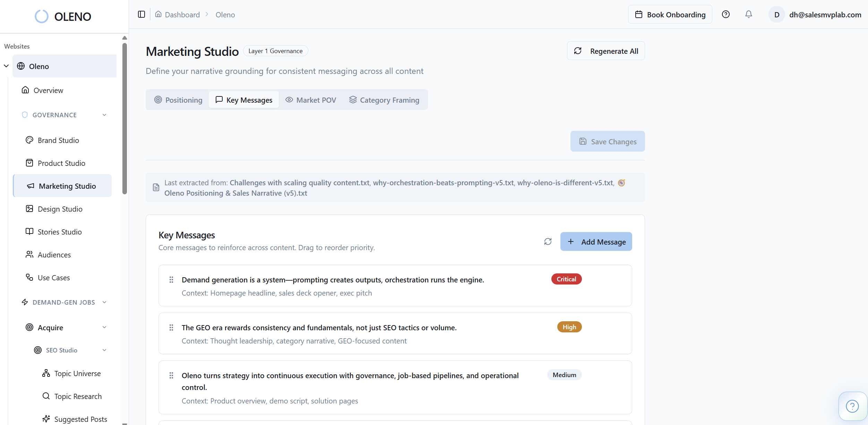The width and height of the screenshot is (868, 425).
Task: Toggle the sidebar panel icon
Action: (x=141, y=14)
